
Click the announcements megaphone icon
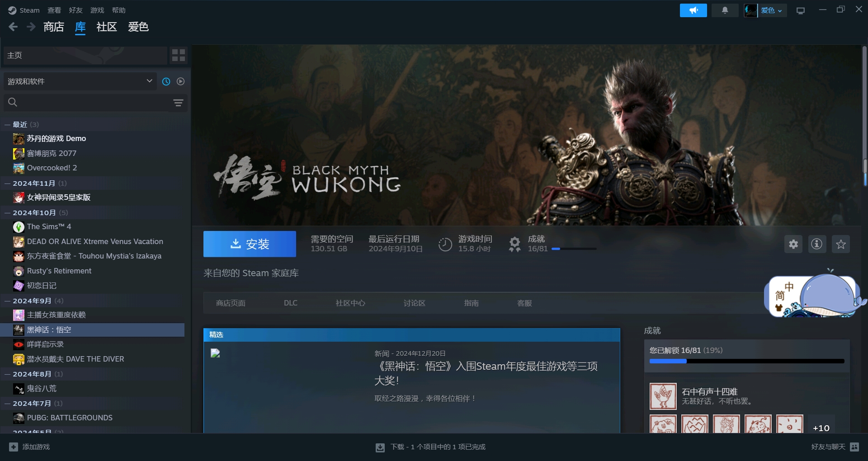click(x=693, y=10)
